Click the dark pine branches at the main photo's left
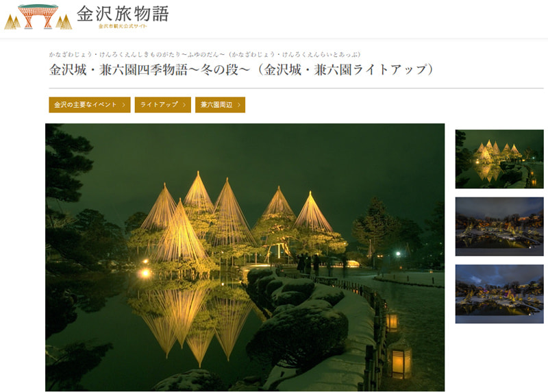The image size is (548, 392). [68, 182]
